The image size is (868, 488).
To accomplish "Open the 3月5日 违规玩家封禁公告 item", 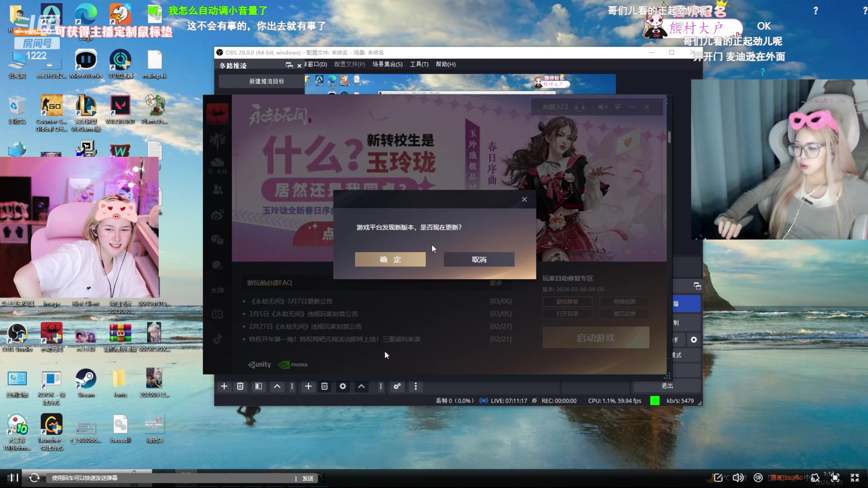I will (303, 314).
